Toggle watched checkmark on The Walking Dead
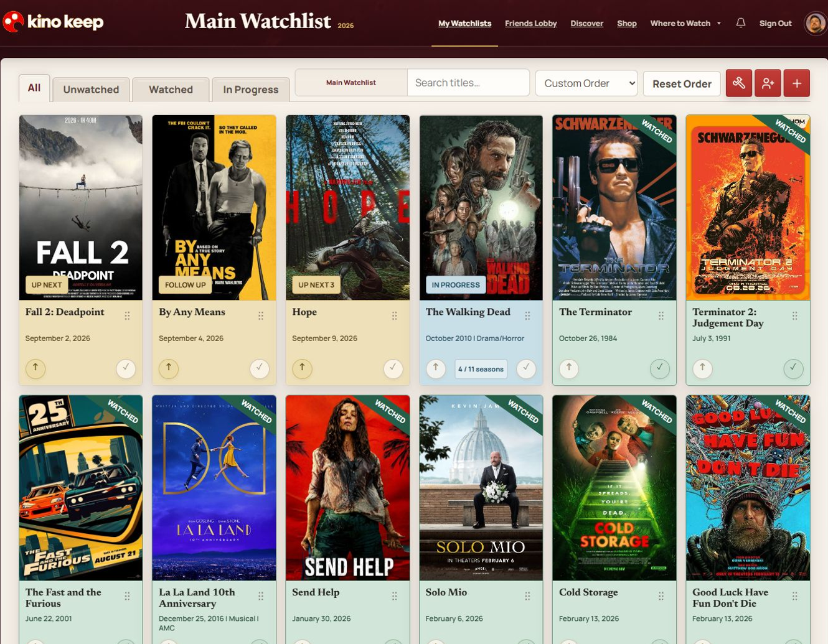The image size is (828, 644). point(526,368)
